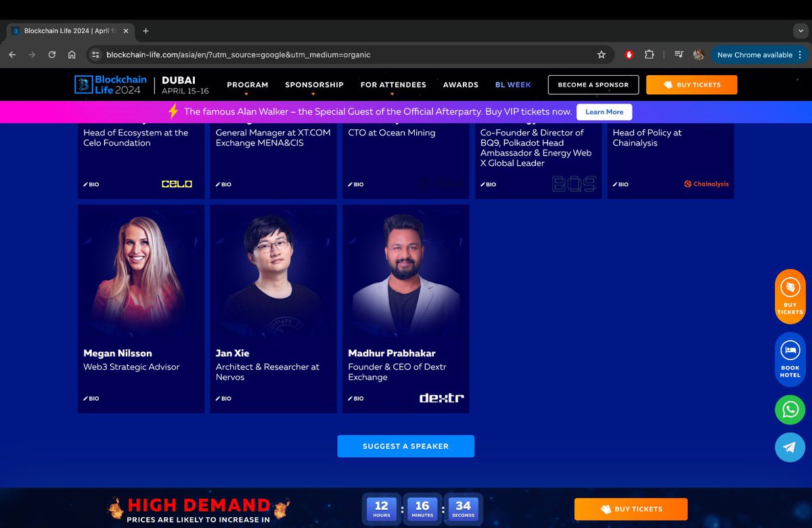Click the Chainalysis logo on speaker card
The image size is (812, 528).
coord(706,184)
